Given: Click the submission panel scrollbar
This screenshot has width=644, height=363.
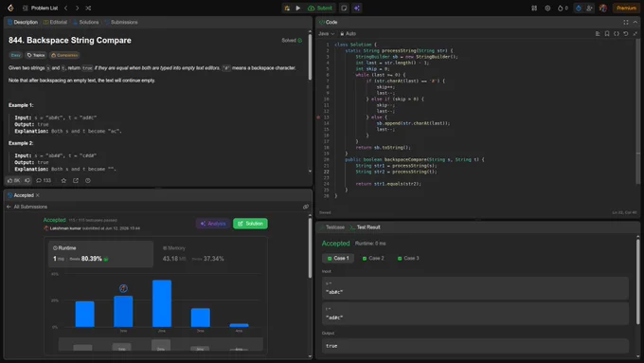Looking at the screenshot, I should 310,248.
